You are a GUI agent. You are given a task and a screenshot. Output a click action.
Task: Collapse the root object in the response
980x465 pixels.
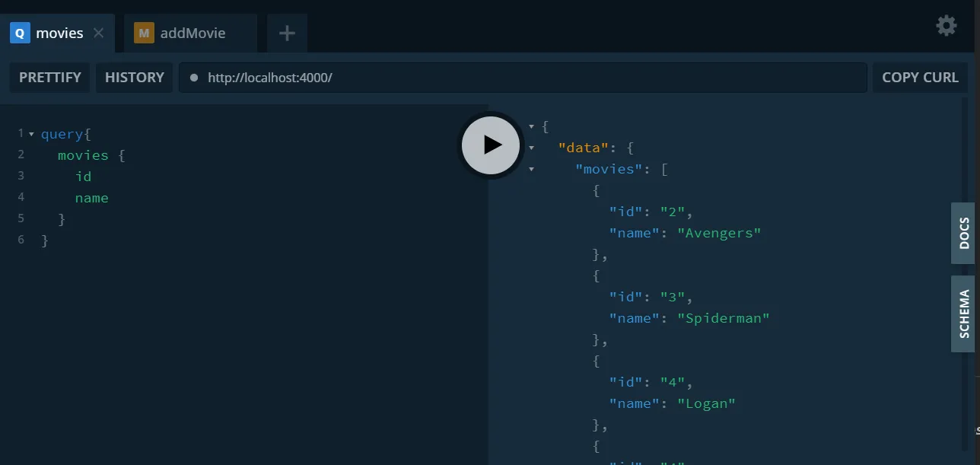[x=531, y=126]
